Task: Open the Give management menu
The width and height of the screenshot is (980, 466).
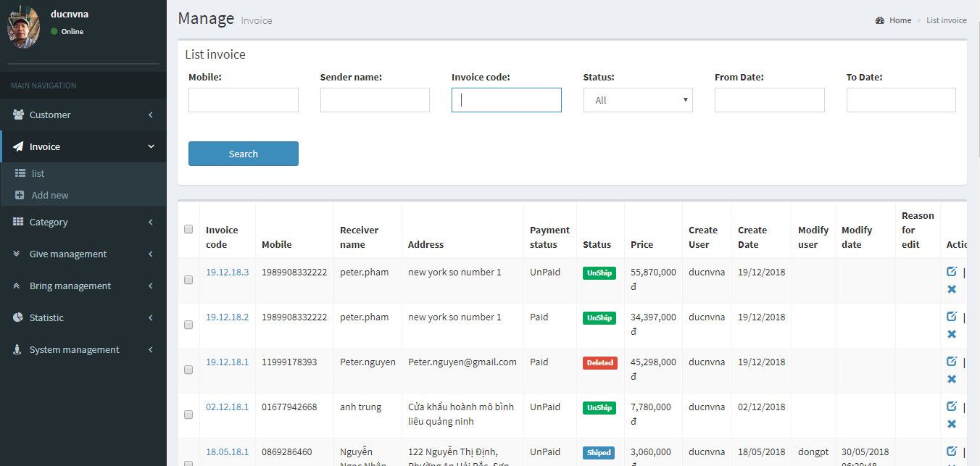Action: pyautogui.click(x=68, y=254)
